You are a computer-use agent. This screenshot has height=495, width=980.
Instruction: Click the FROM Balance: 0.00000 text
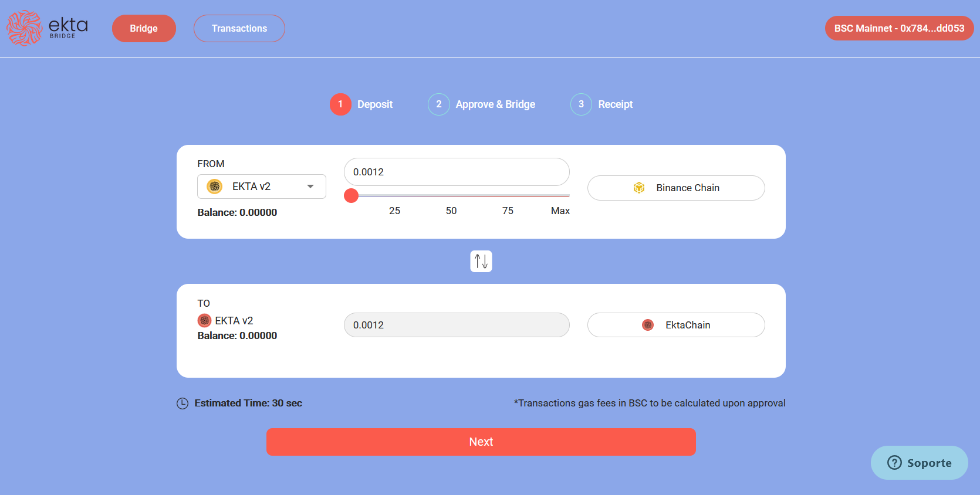237,212
